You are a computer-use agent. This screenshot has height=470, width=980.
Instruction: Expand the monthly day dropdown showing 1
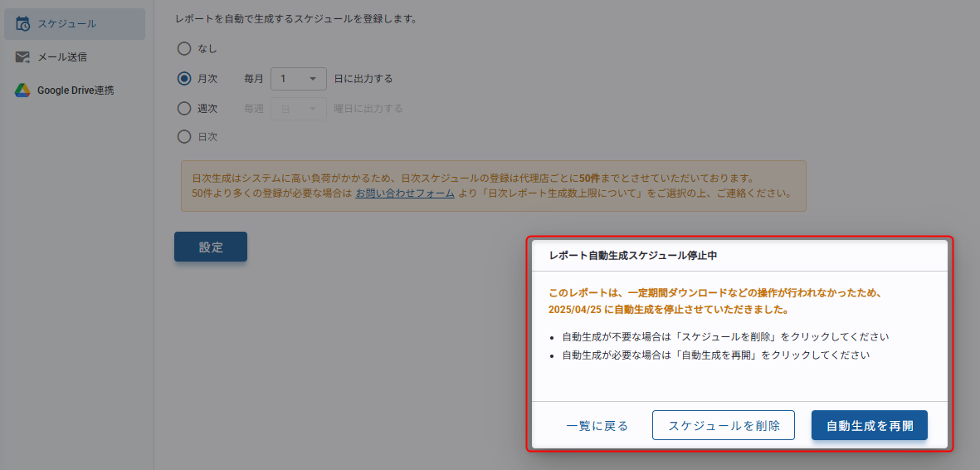point(299,79)
